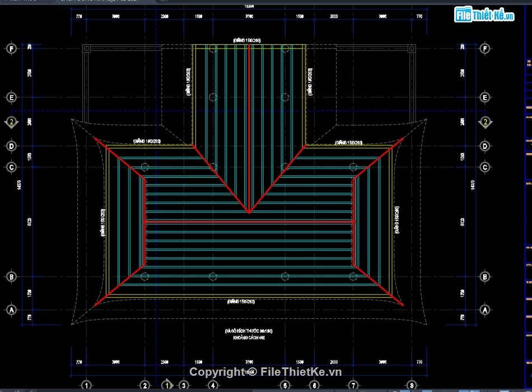
Task: Select grid bubble A on the right side
Action: [x=485, y=310]
